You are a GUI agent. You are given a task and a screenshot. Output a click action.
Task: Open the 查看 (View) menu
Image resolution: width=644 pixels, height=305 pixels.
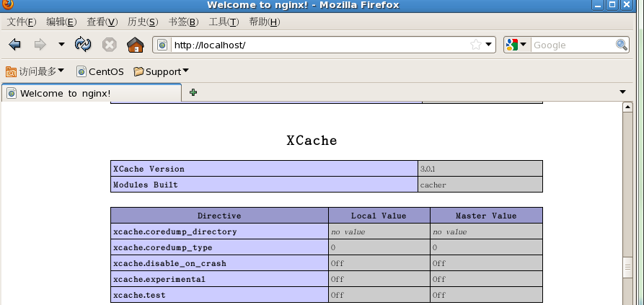tap(102, 22)
